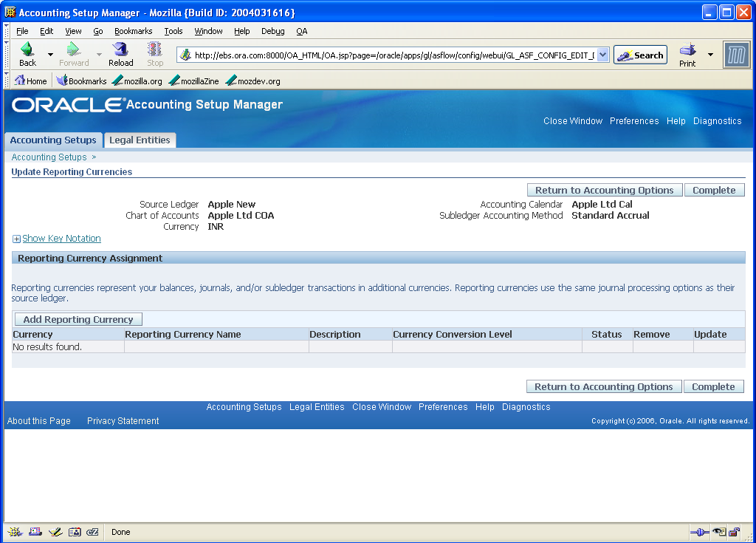Click the Add Reporting Currency button
This screenshot has width=756, height=543.
tap(78, 318)
